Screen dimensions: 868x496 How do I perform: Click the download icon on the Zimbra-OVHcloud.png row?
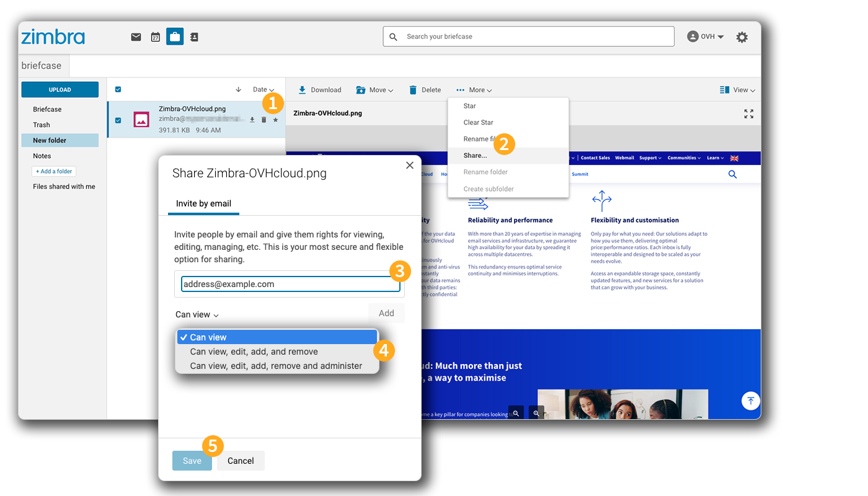pos(252,120)
